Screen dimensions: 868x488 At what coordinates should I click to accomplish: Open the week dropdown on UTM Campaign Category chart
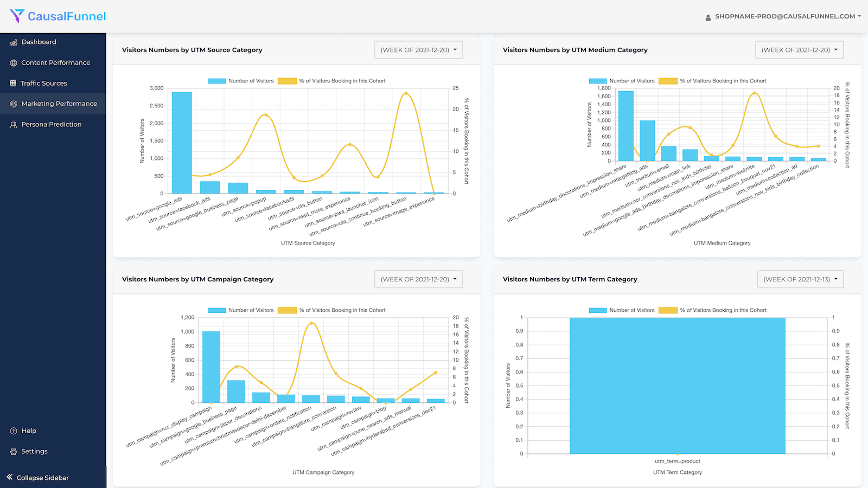[418, 279]
